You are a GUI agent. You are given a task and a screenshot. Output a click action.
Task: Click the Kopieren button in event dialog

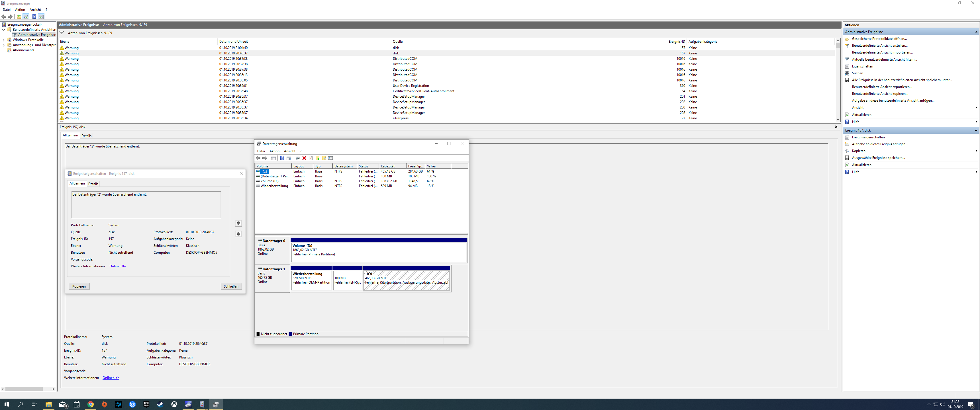(x=79, y=286)
